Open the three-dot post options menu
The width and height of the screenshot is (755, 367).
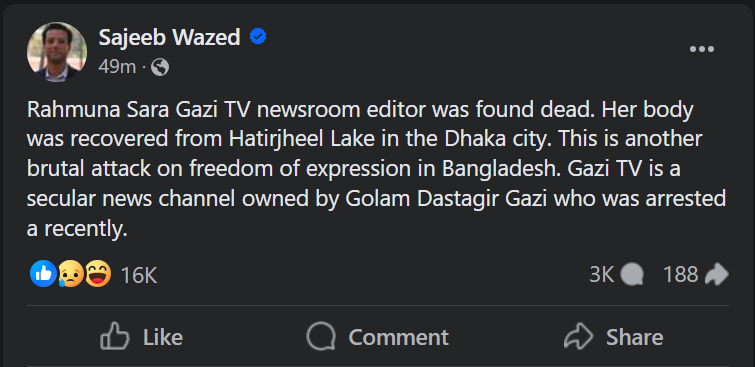[x=702, y=49]
